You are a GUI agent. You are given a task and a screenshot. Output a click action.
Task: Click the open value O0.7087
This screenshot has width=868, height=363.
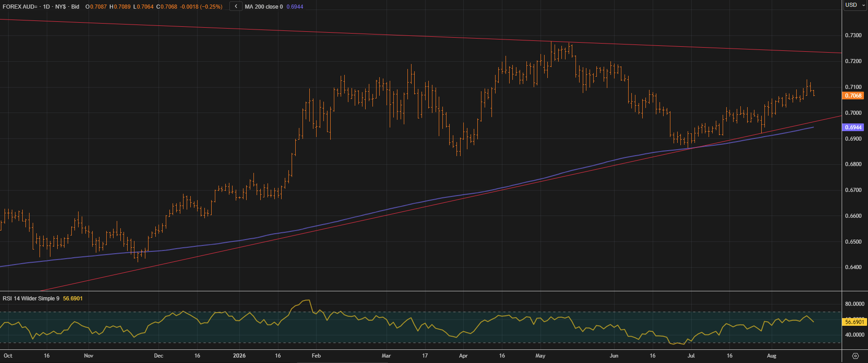tap(96, 7)
